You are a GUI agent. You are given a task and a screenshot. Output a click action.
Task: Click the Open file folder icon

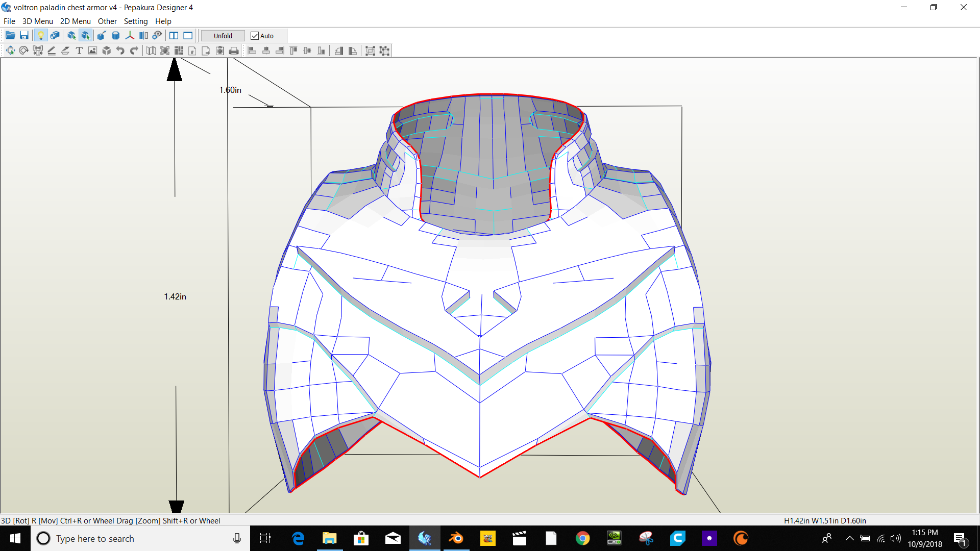click(x=10, y=36)
